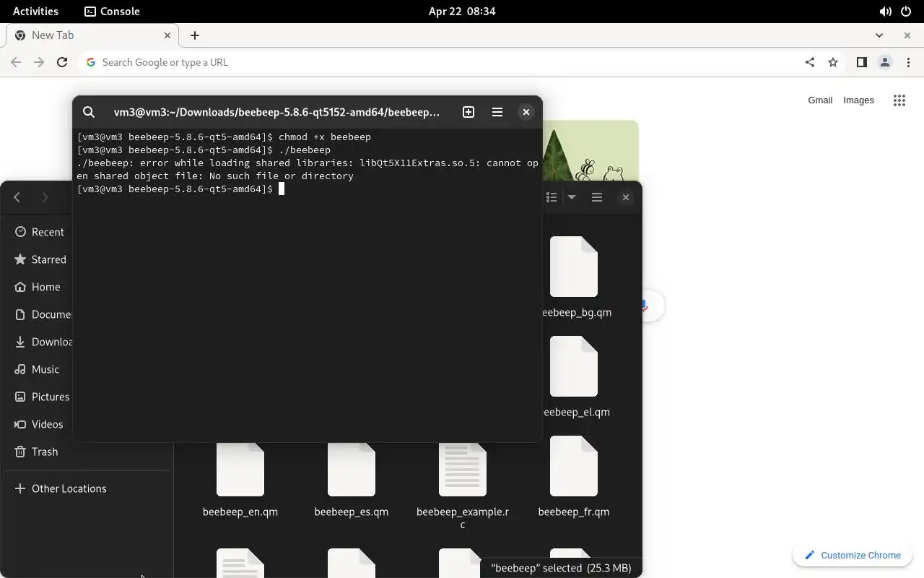924x578 pixels.
Task: Open the terminal hamburger menu
Action: (x=497, y=112)
